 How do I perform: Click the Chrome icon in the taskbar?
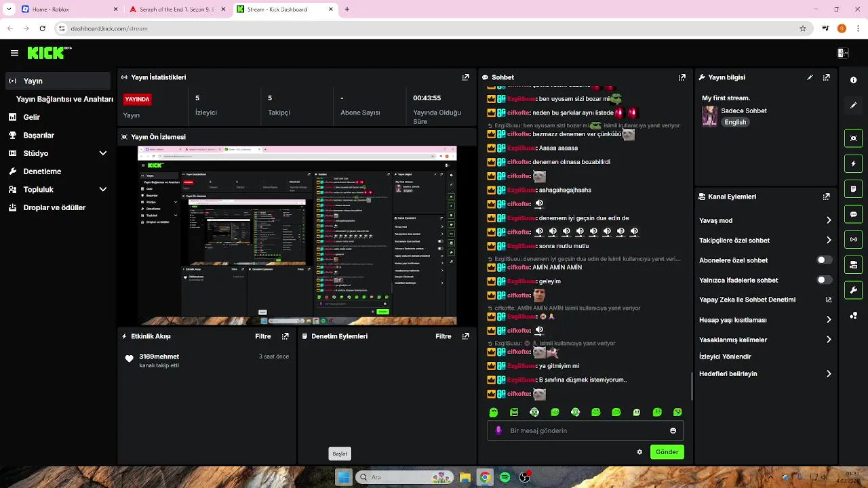485,477
